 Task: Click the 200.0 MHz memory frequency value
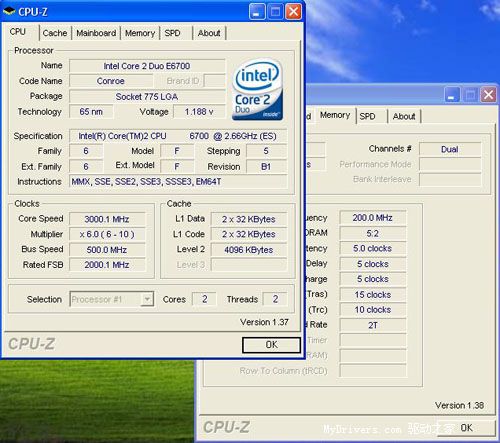373,218
